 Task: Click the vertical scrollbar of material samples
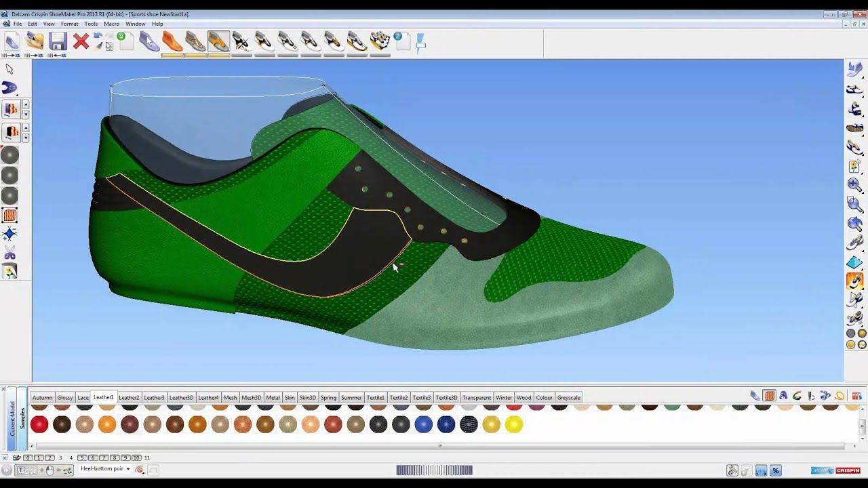863,426
